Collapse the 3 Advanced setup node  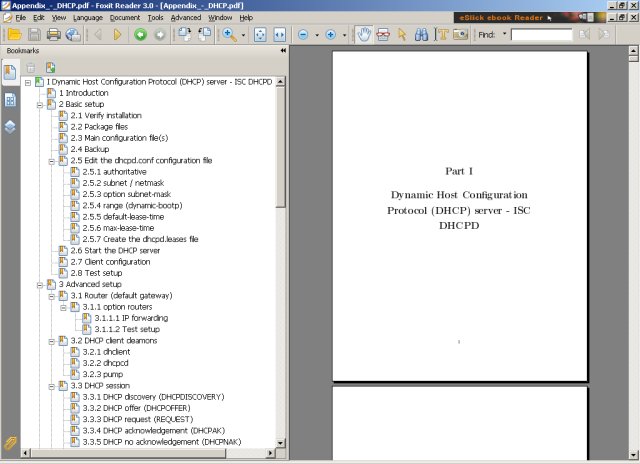click(x=40, y=285)
